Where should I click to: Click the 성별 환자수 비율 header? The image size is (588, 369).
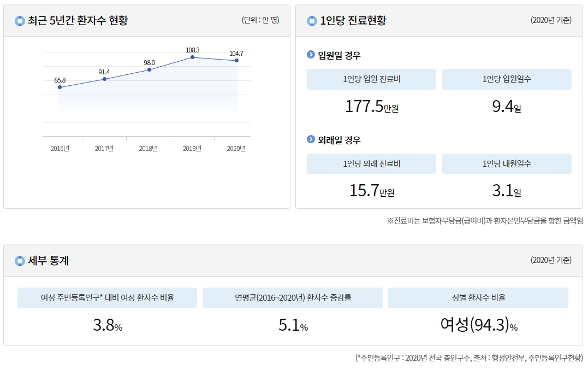478,298
